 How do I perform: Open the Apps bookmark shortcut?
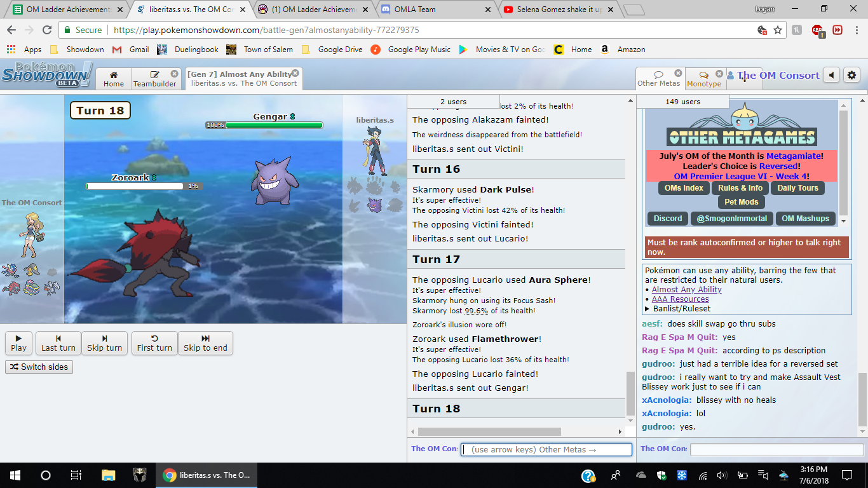click(24, 50)
